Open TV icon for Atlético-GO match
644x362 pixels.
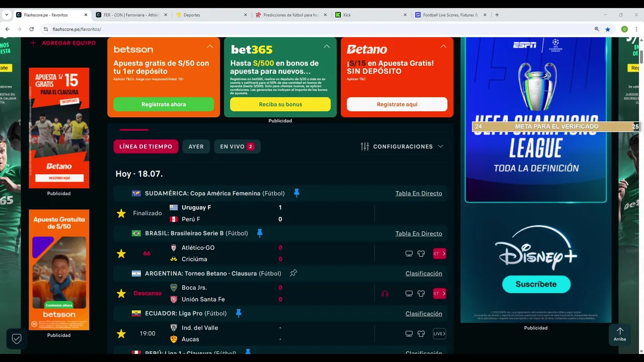tap(409, 253)
